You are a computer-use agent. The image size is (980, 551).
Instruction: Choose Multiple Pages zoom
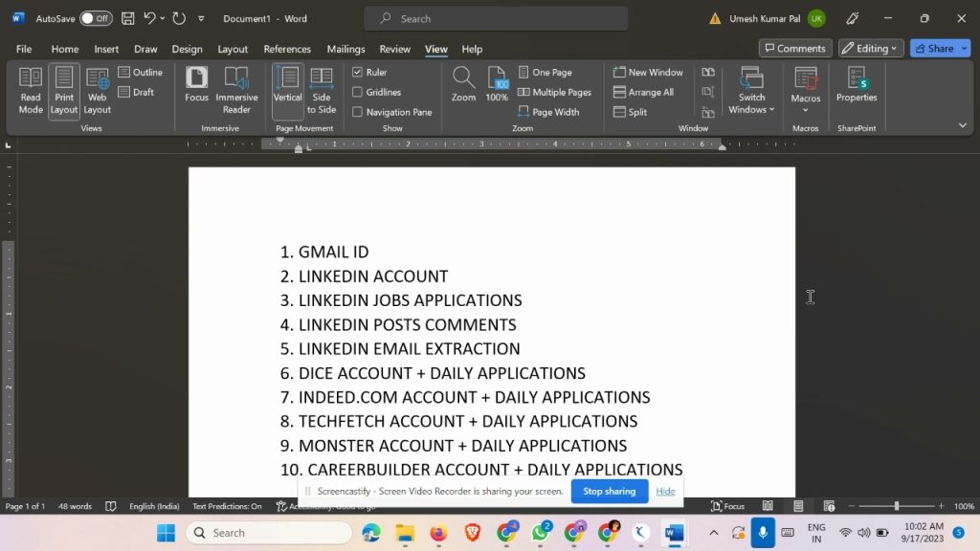(x=554, y=92)
